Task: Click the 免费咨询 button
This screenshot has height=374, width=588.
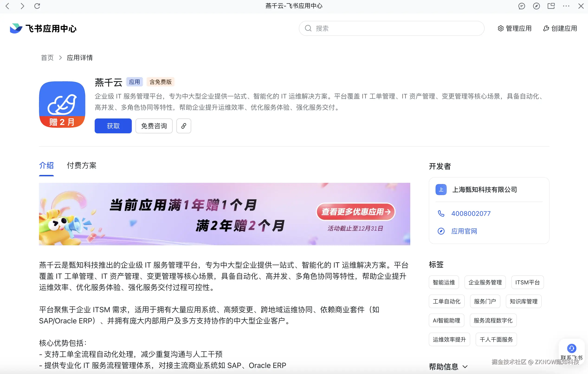Action: tap(154, 126)
